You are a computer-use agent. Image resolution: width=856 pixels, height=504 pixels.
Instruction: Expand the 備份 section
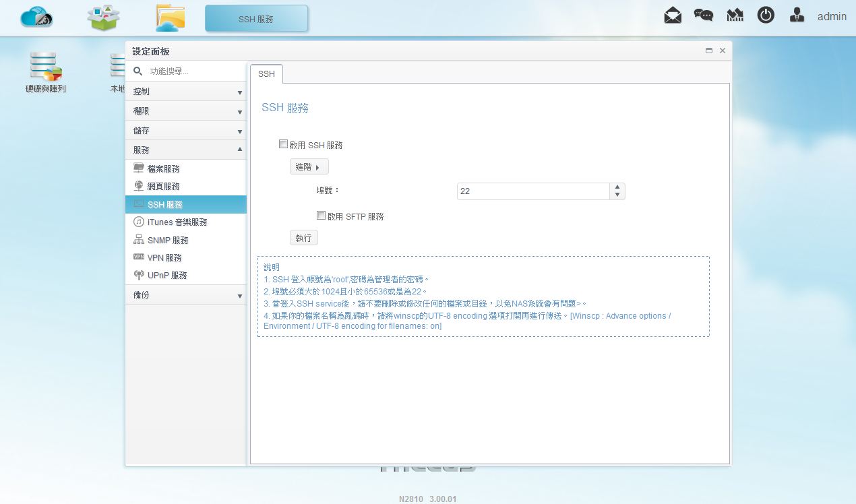186,295
